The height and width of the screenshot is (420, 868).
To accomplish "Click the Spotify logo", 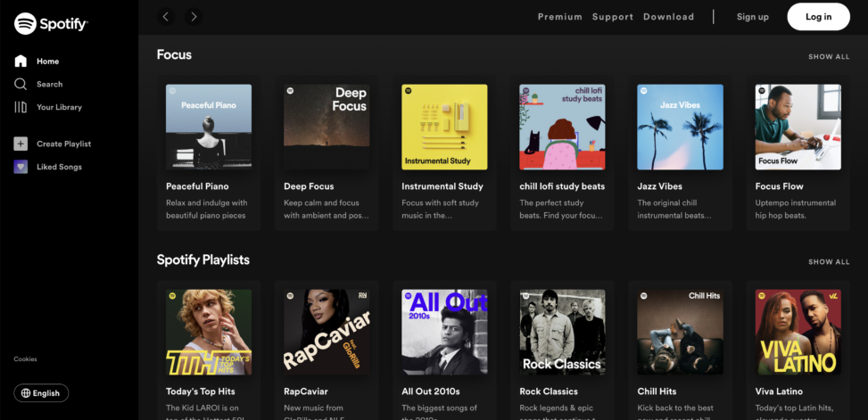I will (51, 24).
